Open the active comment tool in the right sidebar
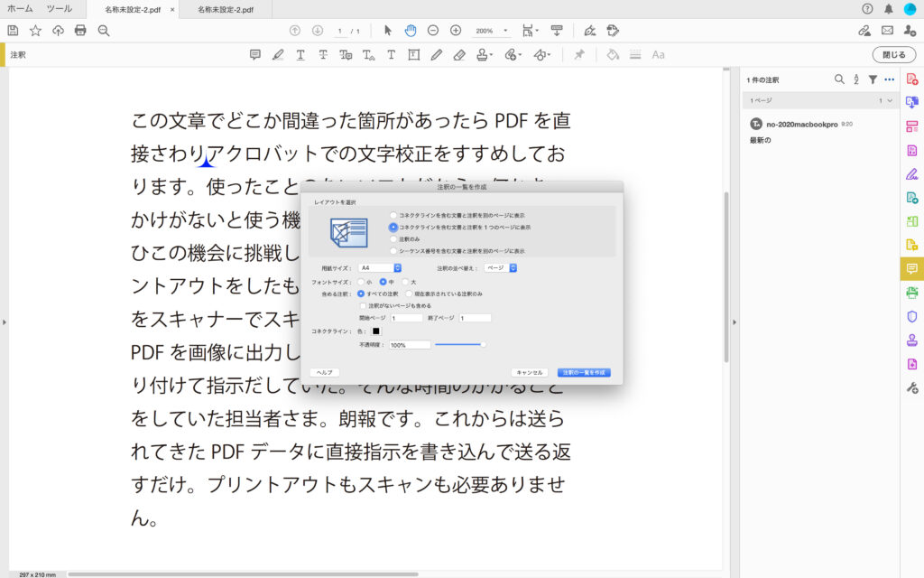This screenshot has width=924, height=578. [911, 269]
